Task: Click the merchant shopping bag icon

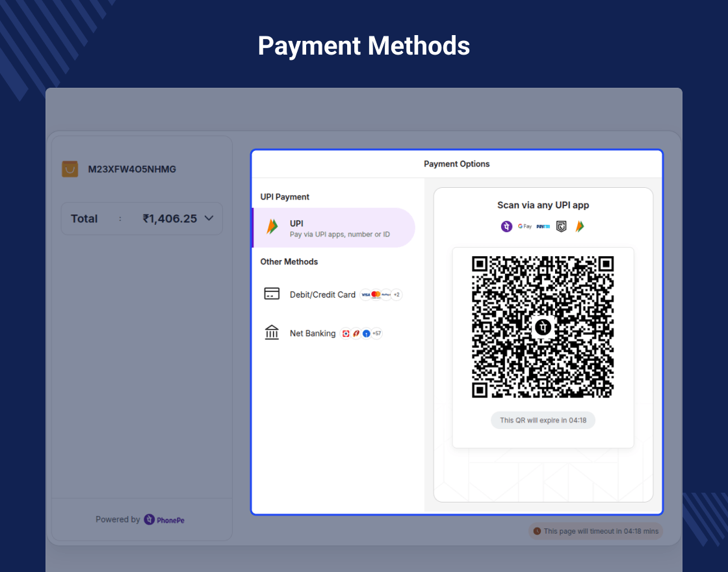Action: [70, 169]
